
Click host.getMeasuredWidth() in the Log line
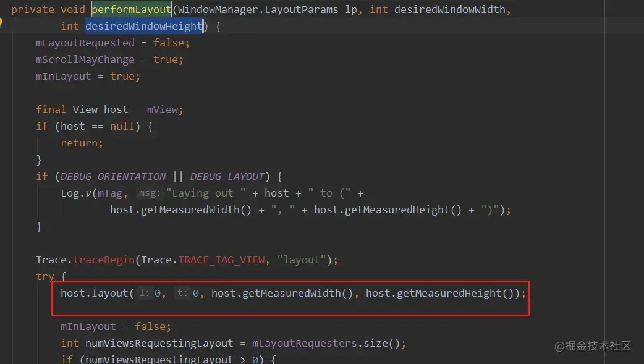[x=180, y=210]
